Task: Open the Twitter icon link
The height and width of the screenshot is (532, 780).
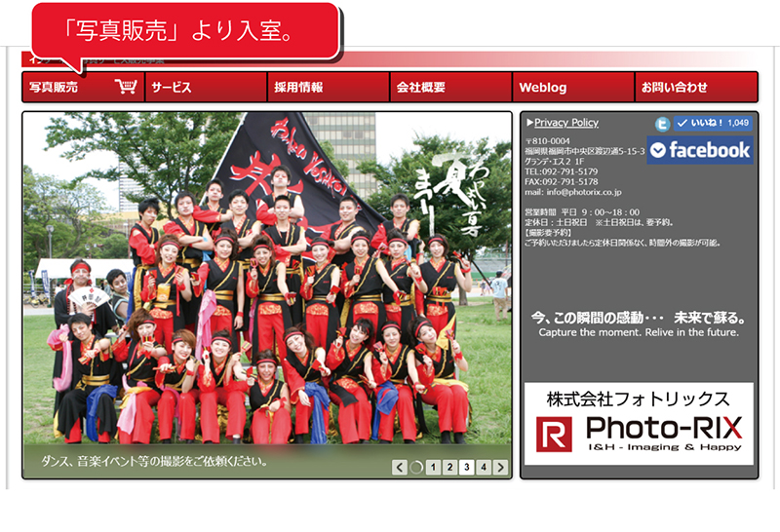Action: (663, 124)
